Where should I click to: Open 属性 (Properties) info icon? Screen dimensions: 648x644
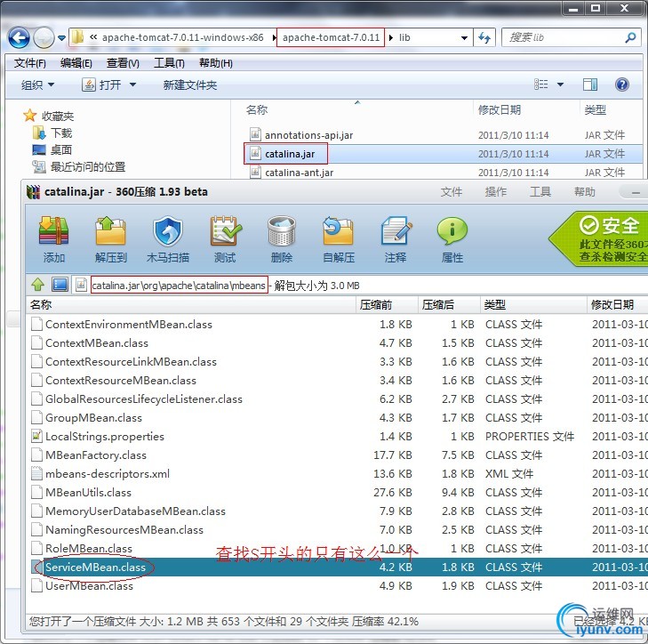(452, 231)
